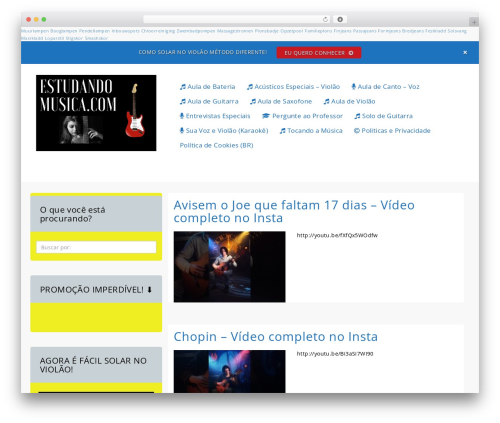Click the music note icon beside Aula de Guitarra
This screenshot has height=423, width=500.
coord(183,101)
